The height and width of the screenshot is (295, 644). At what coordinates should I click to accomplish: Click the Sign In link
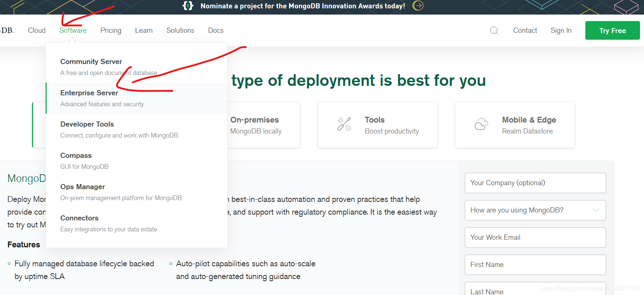(x=561, y=31)
